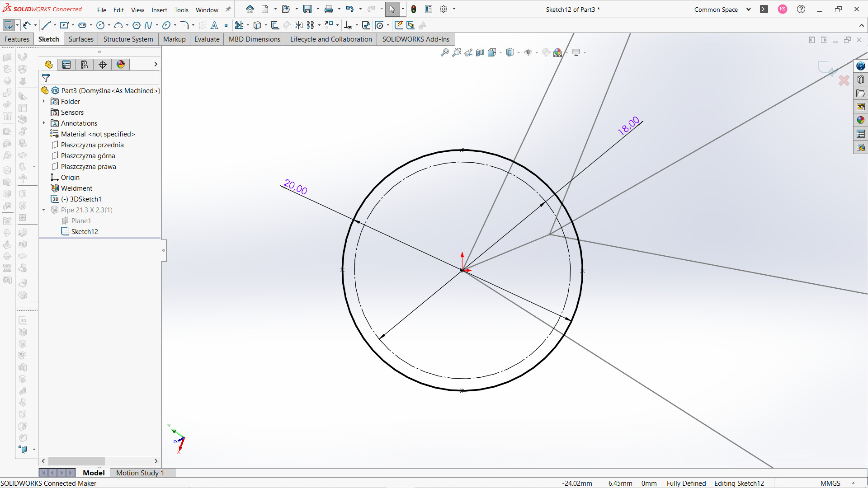This screenshot has width=868, height=488.
Task: Switch to the Evaluate tab
Action: point(207,39)
